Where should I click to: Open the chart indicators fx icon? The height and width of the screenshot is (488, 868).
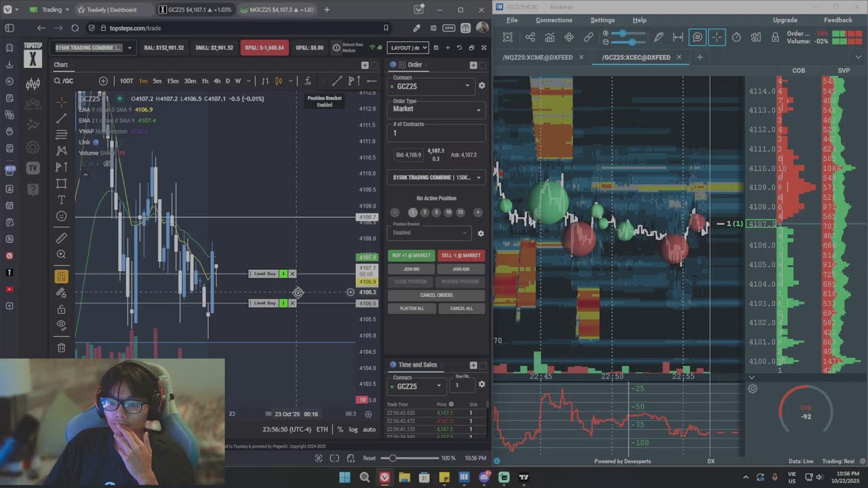point(307,81)
